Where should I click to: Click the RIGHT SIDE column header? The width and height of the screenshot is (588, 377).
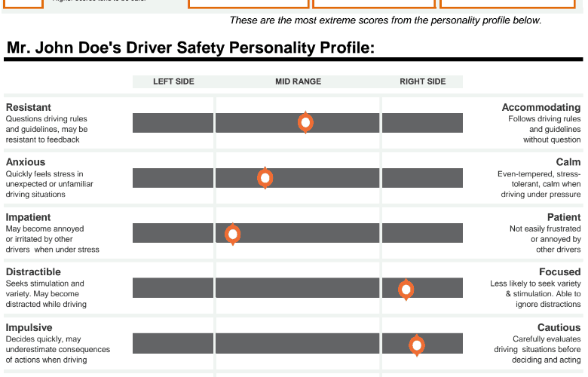(x=422, y=81)
